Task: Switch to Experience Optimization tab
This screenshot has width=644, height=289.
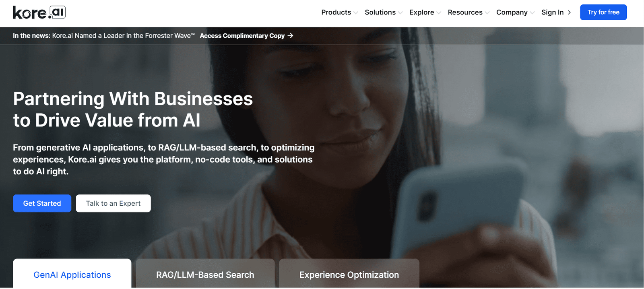Action: 349,274
